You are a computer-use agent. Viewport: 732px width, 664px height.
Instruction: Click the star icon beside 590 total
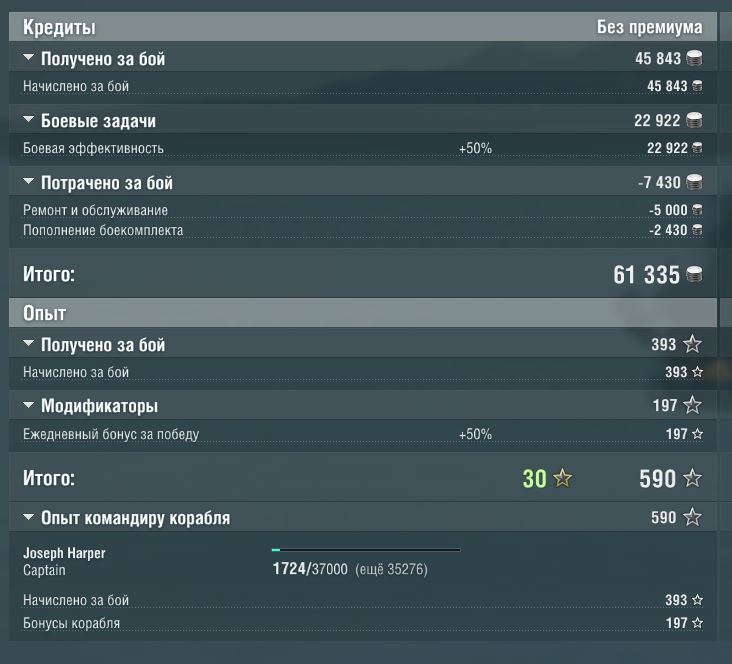pyautogui.click(x=692, y=478)
